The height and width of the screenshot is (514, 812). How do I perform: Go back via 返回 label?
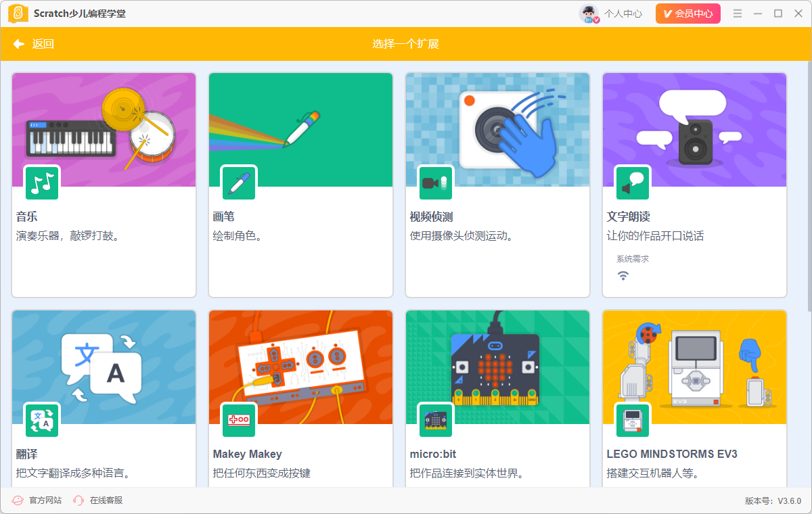tap(43, 44)
